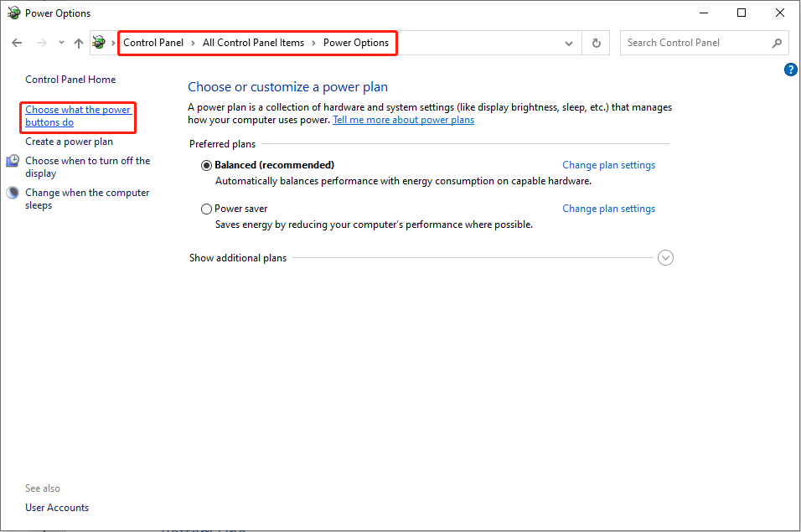This screenshot has width=801, height=532.
Task: Open Choose what the power buttons do
Action: tap(78, 116)
